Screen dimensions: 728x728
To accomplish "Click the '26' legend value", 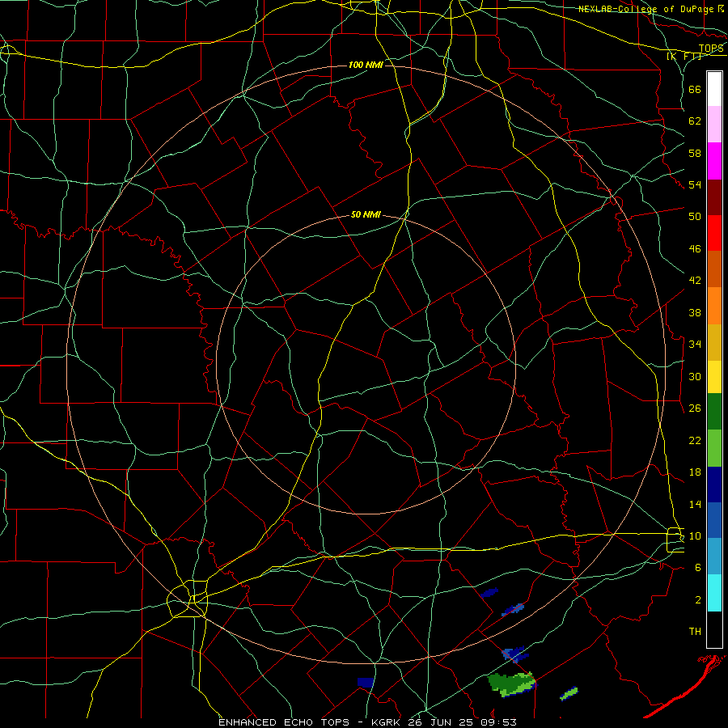I will [695, 408].
